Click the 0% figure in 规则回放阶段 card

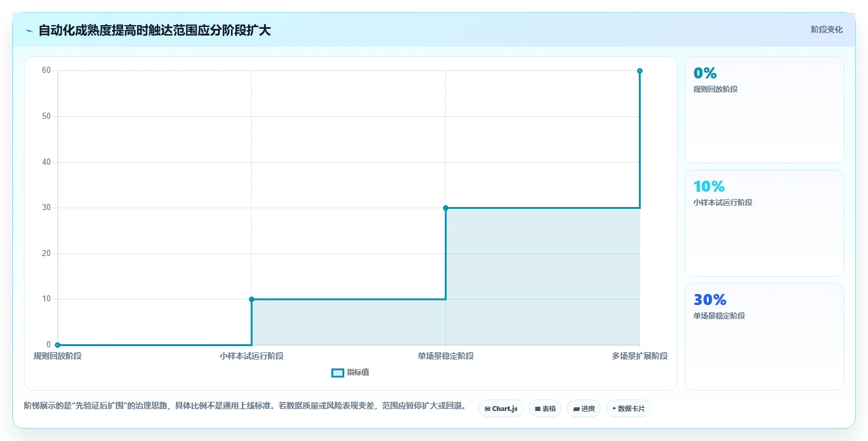[x=705, y=73]
